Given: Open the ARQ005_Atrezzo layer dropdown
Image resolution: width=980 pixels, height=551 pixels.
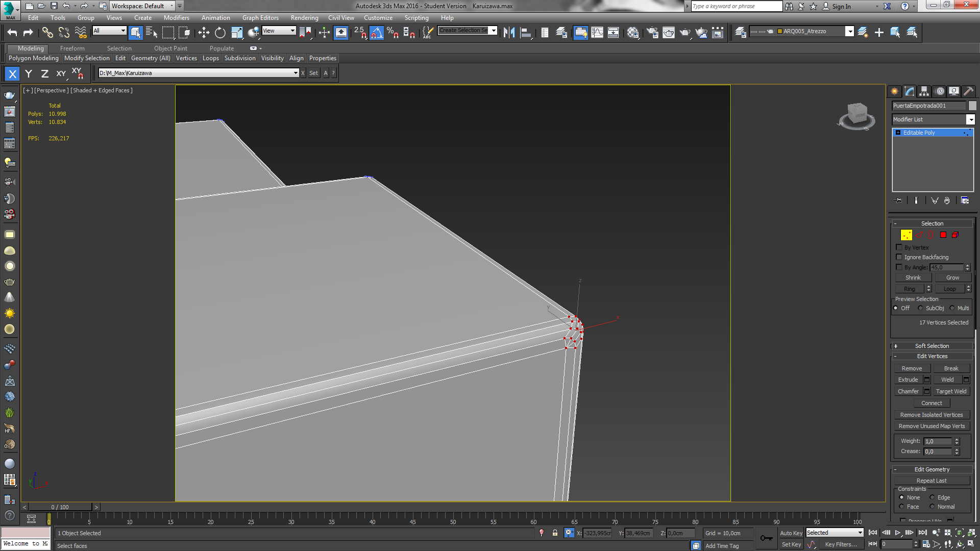Looking at the screenshot, I should point(849,32).
